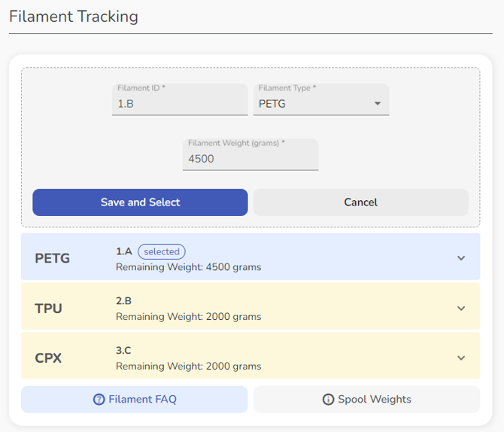Click the "selected" badge on spool 1.A
The width and height of the screenshot is (504, 432).
point(162,251)
